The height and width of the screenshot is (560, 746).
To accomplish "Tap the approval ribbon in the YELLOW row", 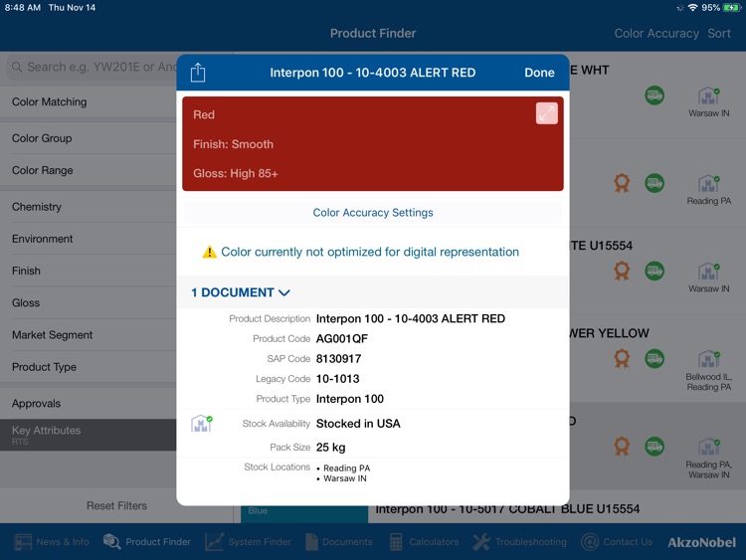I will pyautogui.click(x=622, y=358).
